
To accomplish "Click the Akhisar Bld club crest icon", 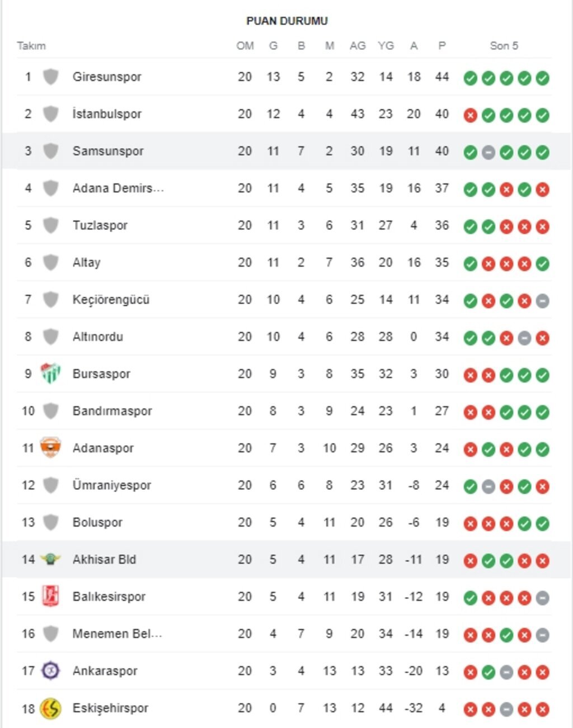I will tap(50, 559).
